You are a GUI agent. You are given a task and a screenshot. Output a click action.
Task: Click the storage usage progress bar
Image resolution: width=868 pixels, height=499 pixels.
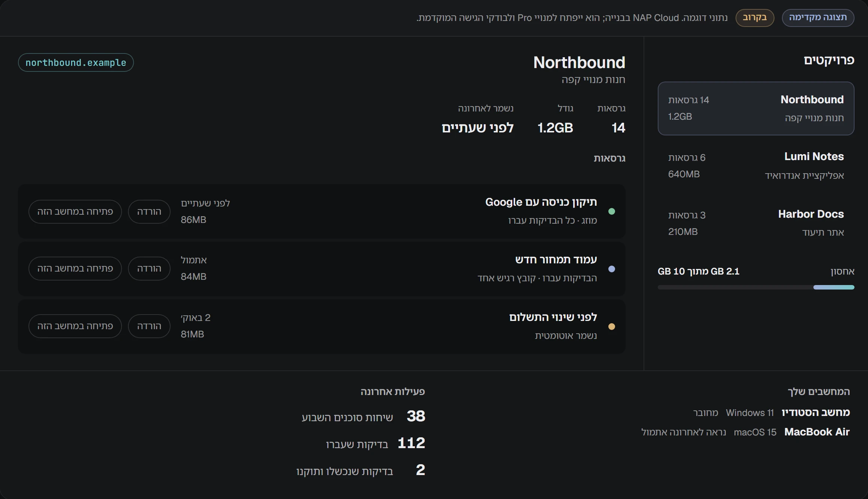(x=756, y=287)
